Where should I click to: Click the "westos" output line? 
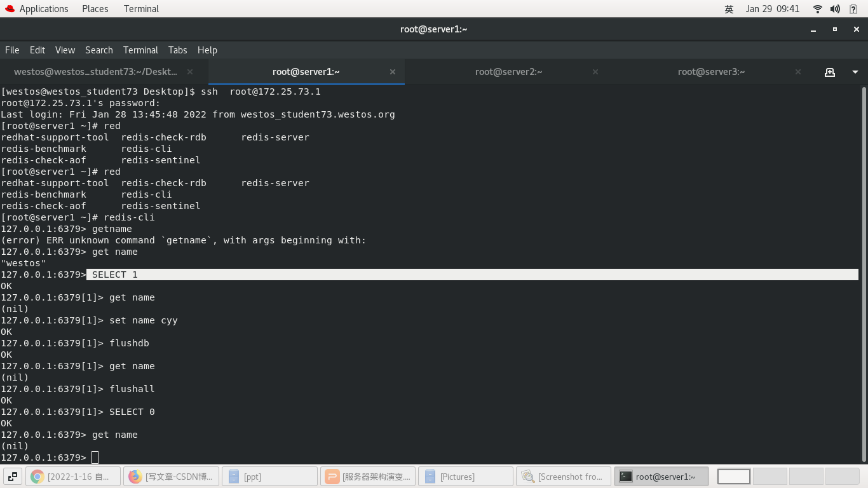(23, 263)
